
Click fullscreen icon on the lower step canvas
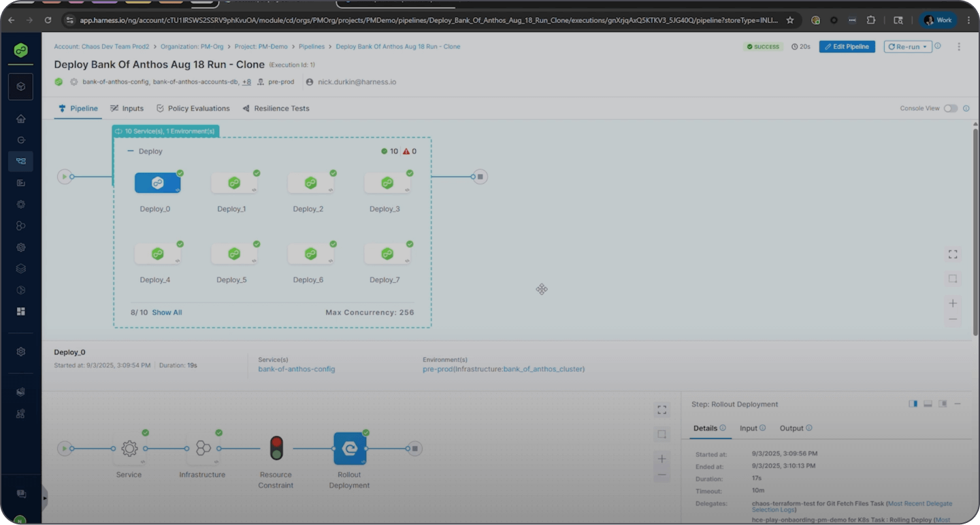pyautogui.click(x=661, y=410)
